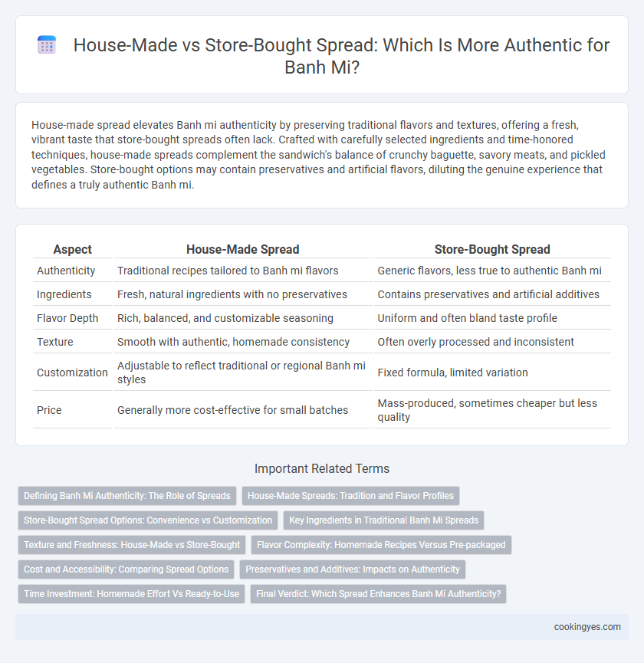Open Preservatives and Additives: Impacts on Authenticity

(353, 569)
